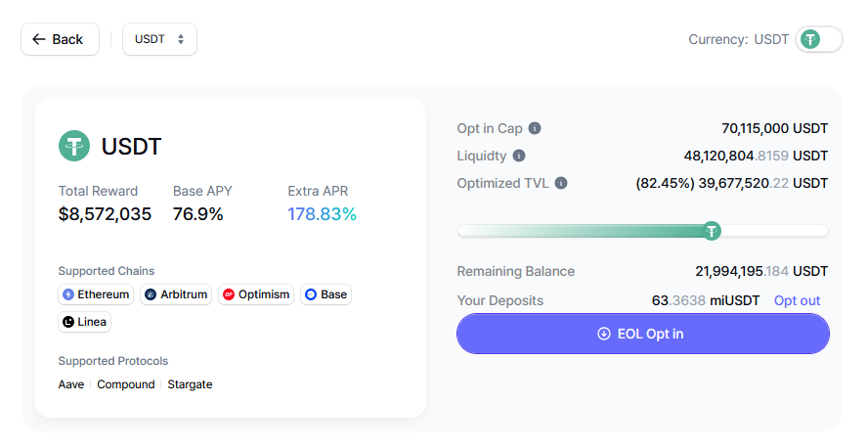Select the Linea chain badge
The width and height of the screenshot is (868, 448).
click(x=84, y=322)
